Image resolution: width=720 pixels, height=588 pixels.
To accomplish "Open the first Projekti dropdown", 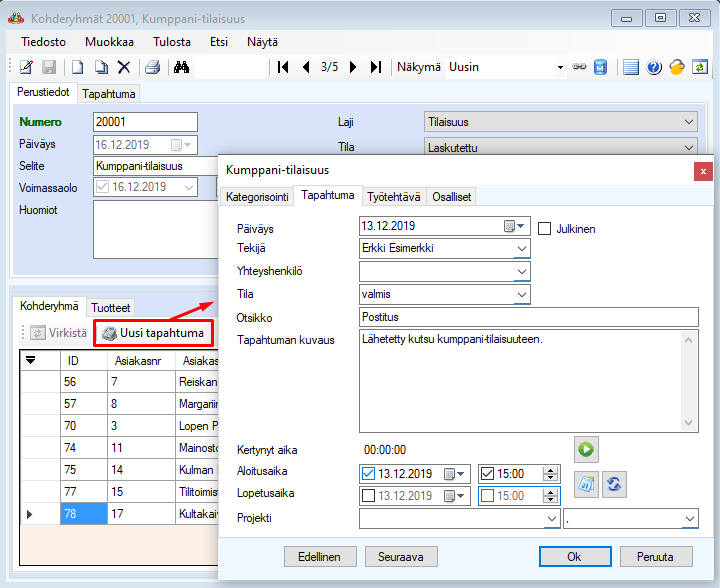I will point(551,519).
